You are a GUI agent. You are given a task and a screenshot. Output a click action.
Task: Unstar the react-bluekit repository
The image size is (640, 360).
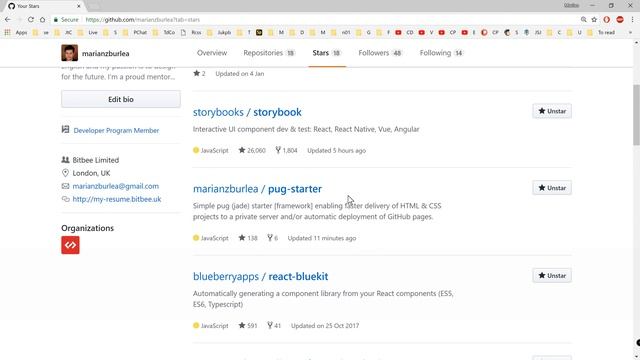tap(552, 276)
